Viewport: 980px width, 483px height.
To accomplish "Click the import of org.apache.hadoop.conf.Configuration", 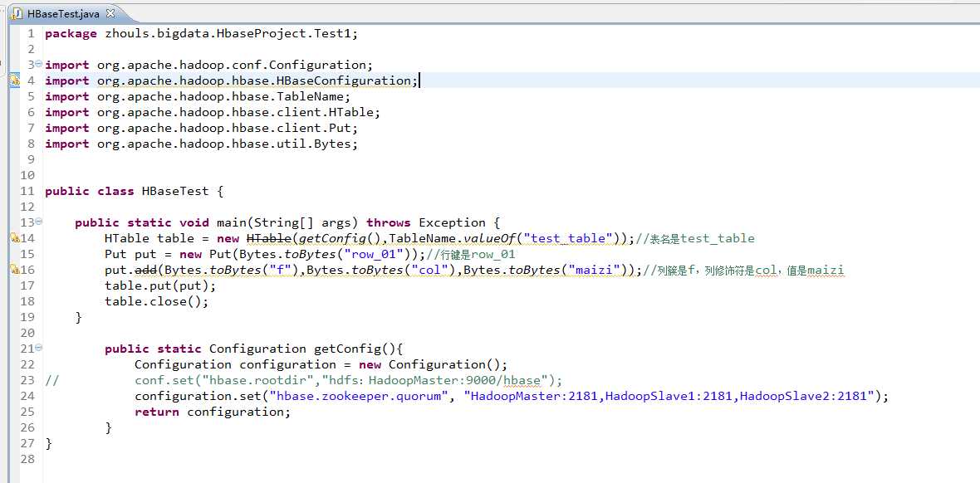I will coord(234,65).
